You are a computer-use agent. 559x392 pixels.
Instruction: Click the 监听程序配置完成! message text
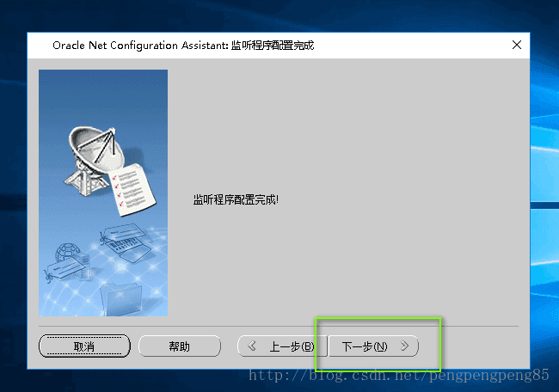tap(236, 199)
